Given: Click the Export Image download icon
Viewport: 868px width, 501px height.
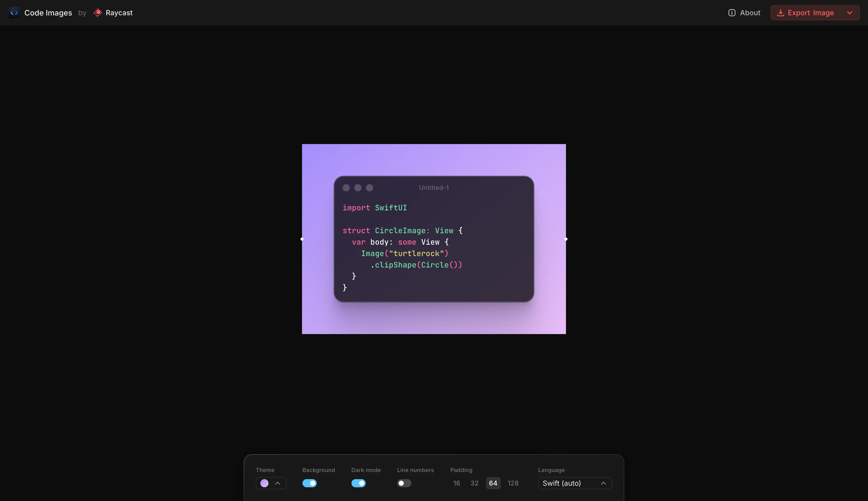Looking at the screenshot, I should (780, 13).
